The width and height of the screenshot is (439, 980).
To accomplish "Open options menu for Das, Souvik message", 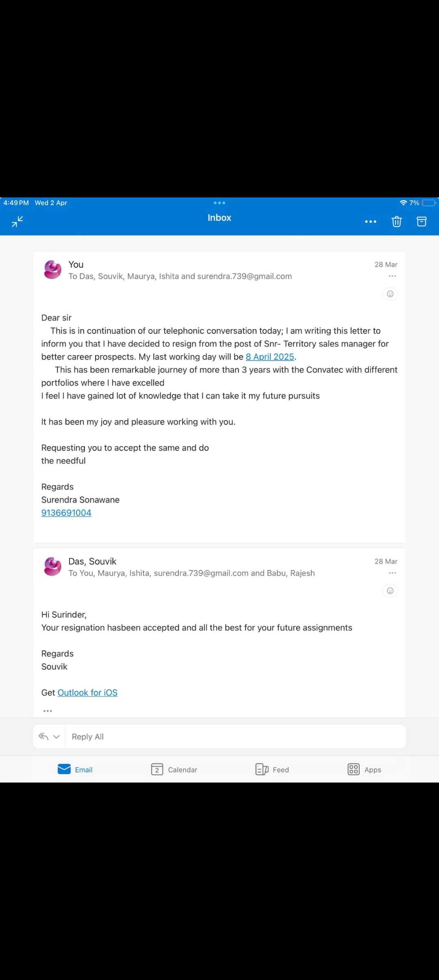I will coord(392,573).
